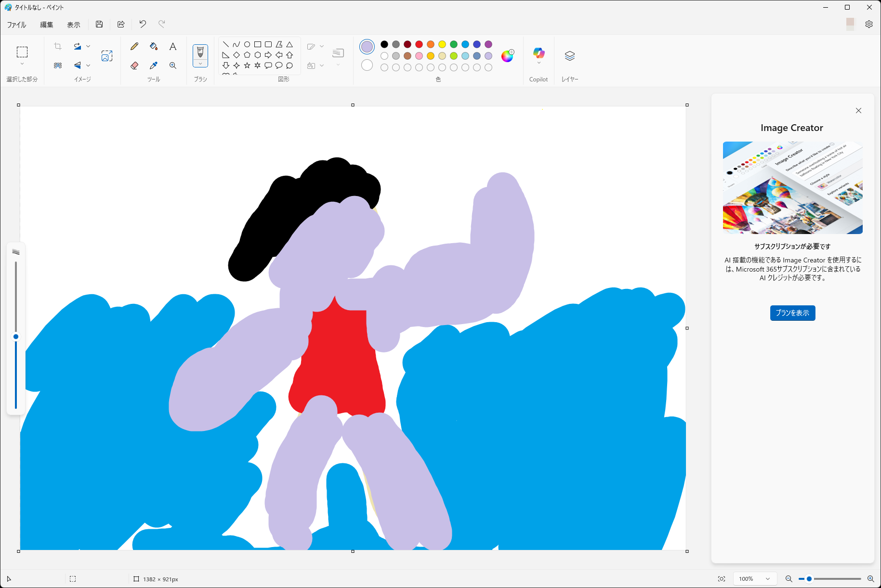Screen dimensions: 881x588
Task: Expand the rotate options dropdown
Action: pyautogui.click(x=88, y=46)
